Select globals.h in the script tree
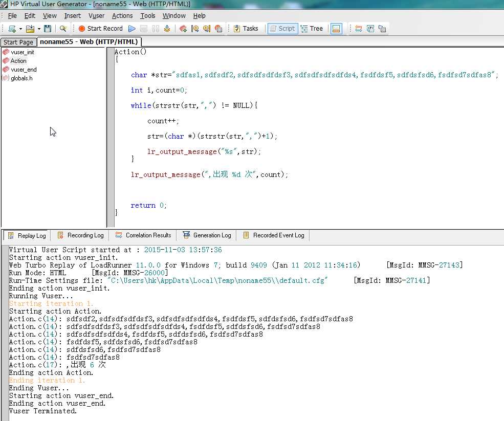504x421 pixels. coord(21,78)
